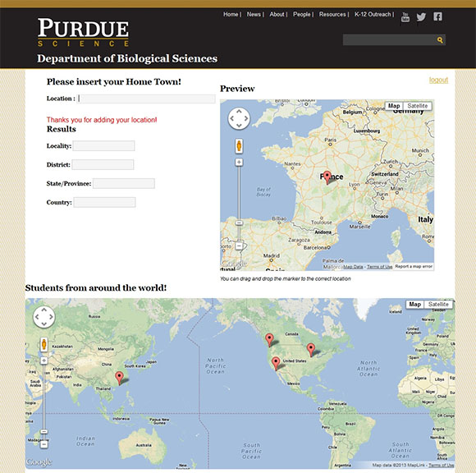Click the Locality field
476x473 pixels.
point(103,146)
